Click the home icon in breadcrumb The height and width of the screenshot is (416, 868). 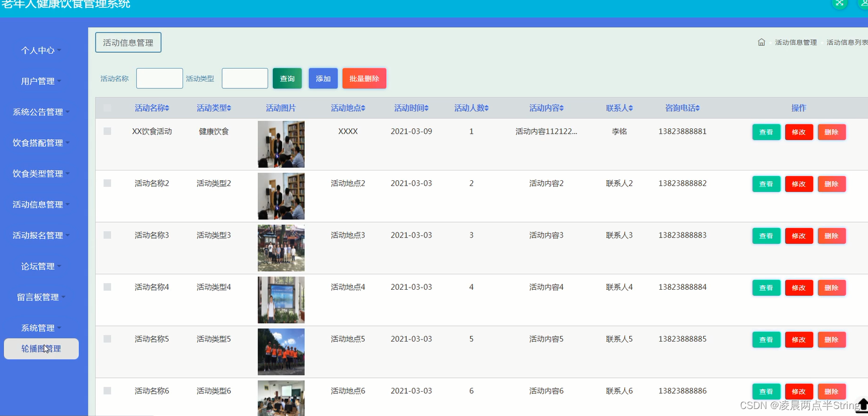pos(761,42)
